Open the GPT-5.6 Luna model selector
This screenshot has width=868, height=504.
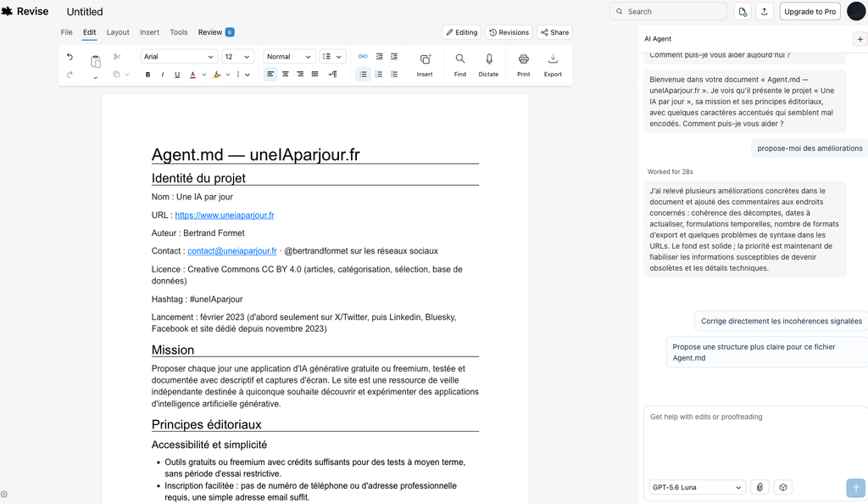[x=697, y=487]
